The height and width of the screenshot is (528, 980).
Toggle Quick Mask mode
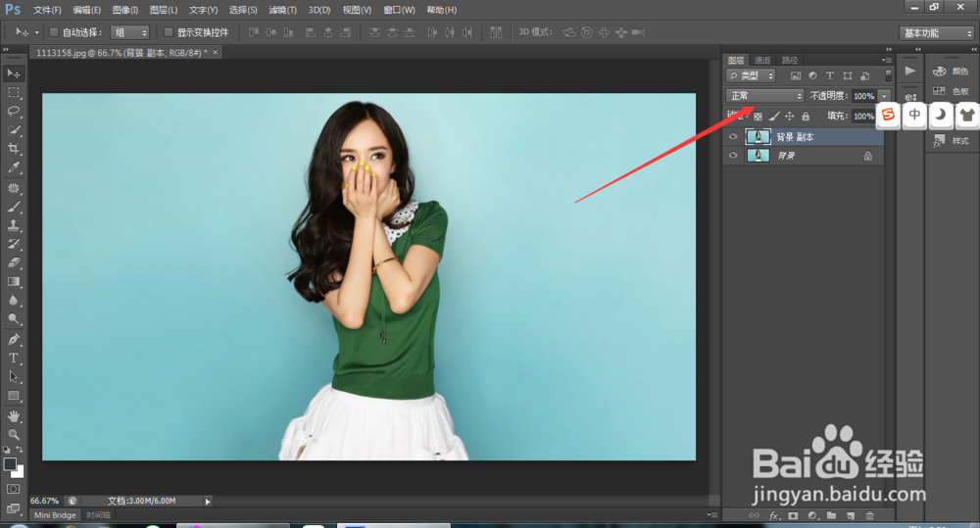point(13,489)
